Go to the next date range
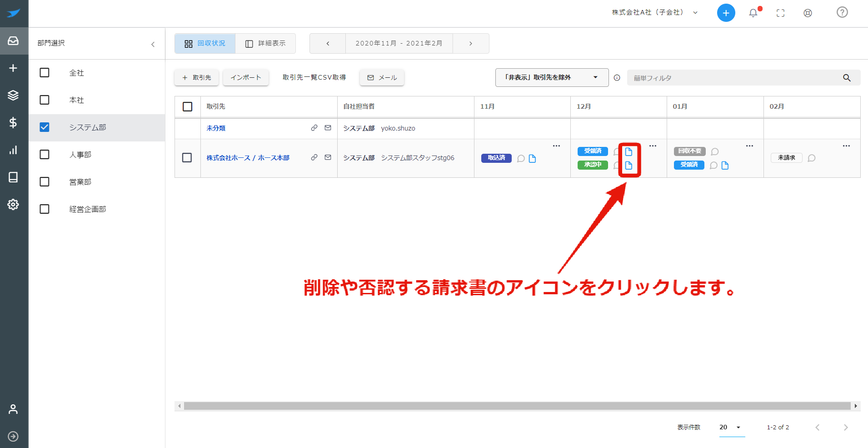 tap(471, 44)
